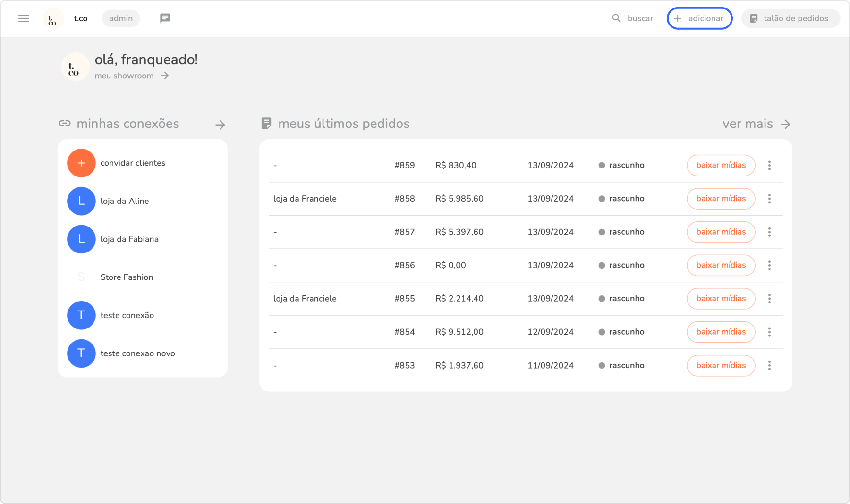
Task: Click the adicionar button
Action: [699, 18]
